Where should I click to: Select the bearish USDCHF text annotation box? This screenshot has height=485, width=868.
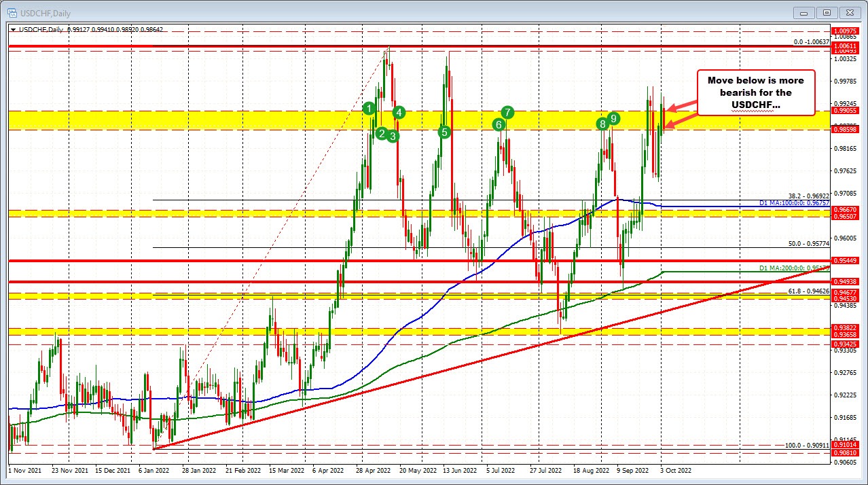click(755, 92)
